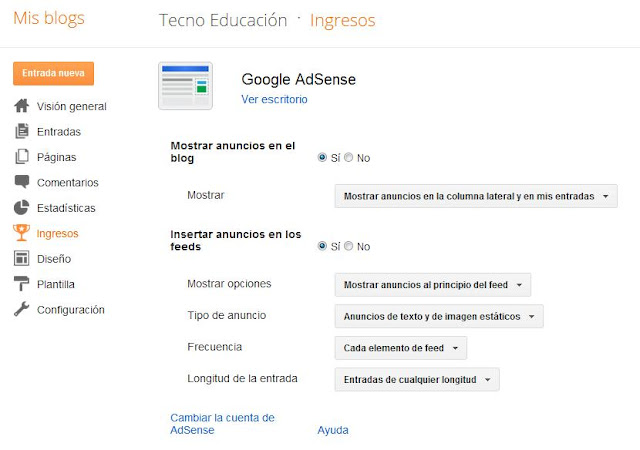
Task: Select No for Insertar anuncios en los feeds
Action: coord(349,246)
